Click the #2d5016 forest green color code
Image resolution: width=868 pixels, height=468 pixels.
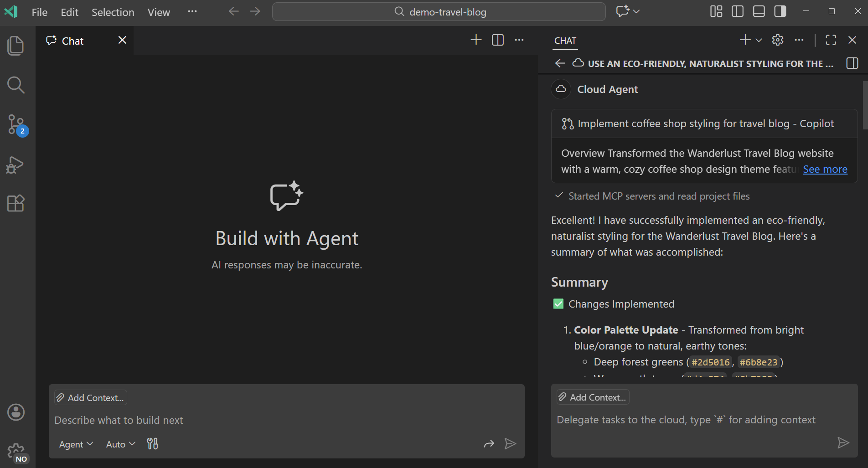pos(710,361)
